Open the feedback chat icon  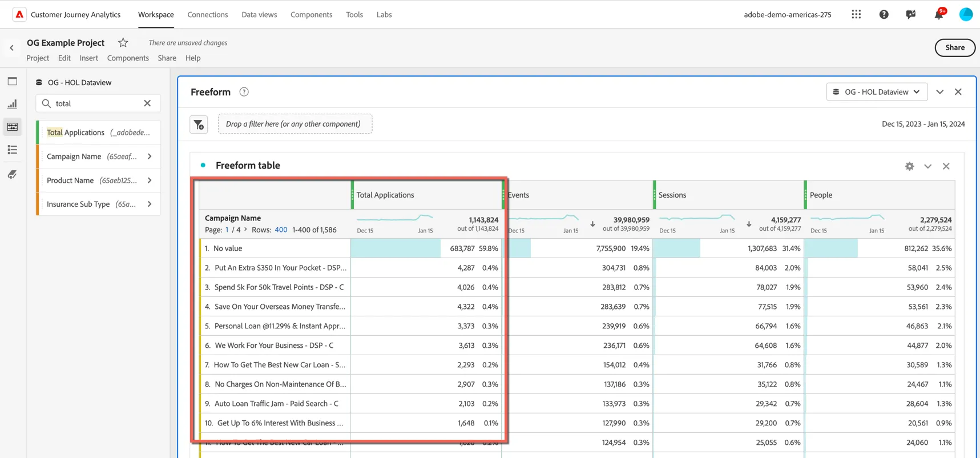911,14
